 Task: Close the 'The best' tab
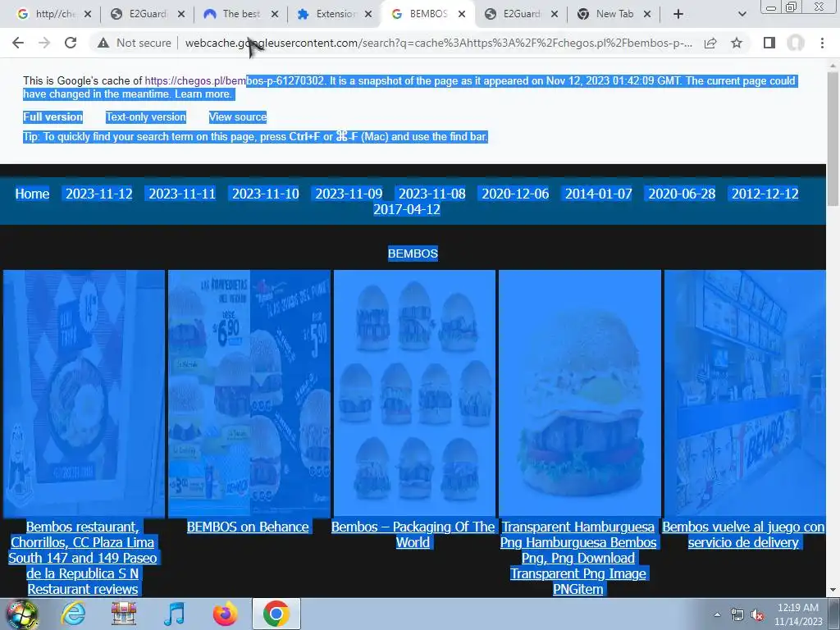point(275,15)
